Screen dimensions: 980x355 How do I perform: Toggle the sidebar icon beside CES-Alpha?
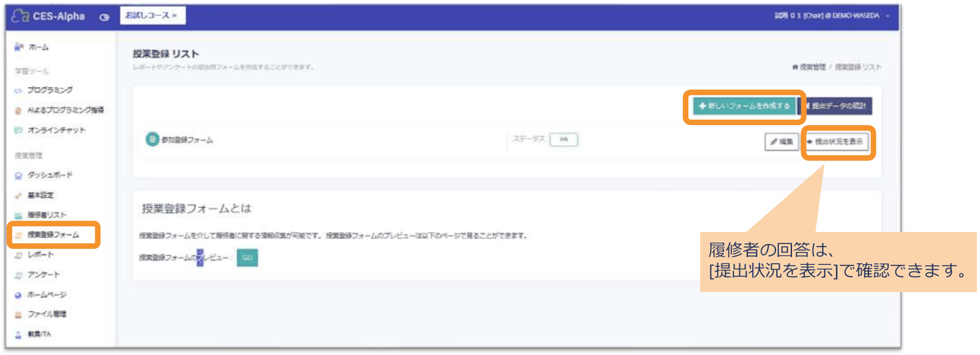click(x=105, y=17)
